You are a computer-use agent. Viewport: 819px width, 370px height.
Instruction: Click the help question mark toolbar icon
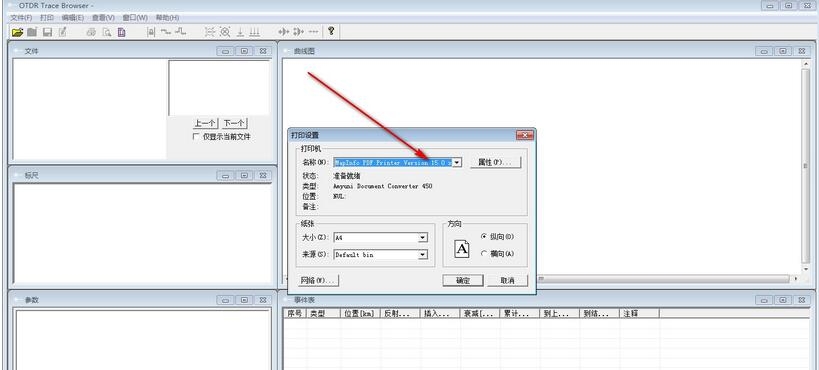(331, 31)
